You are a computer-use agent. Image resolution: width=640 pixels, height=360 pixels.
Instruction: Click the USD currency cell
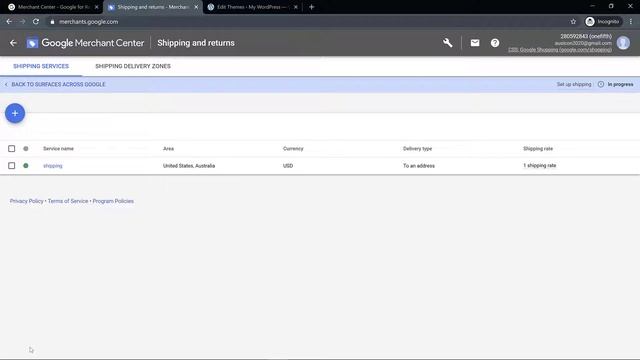(288, 166)
